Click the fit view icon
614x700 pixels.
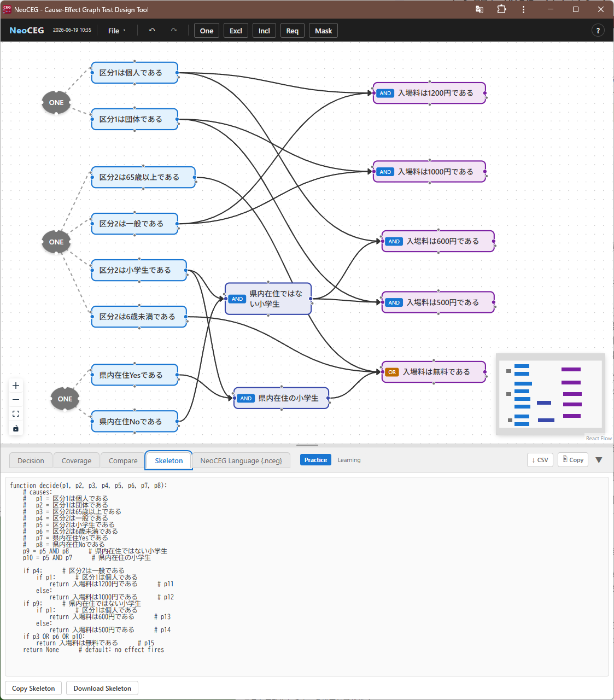coord(16,414)
